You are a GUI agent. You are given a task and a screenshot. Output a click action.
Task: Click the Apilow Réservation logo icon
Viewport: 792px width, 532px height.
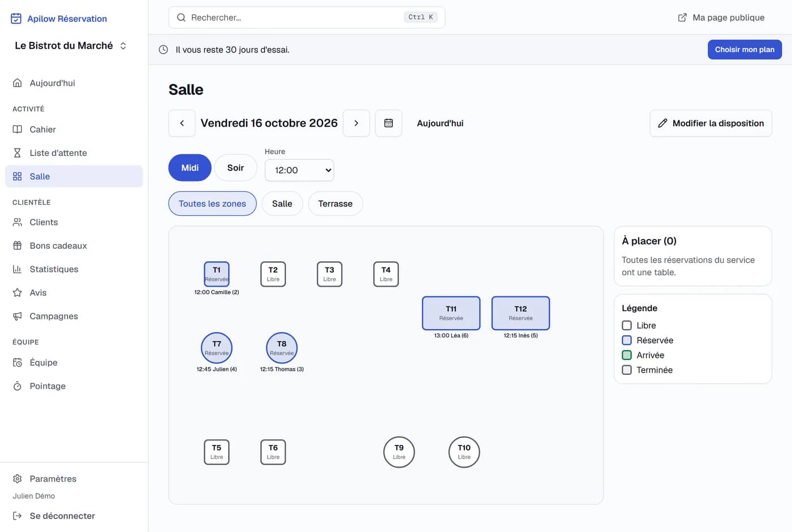[x=16, y=19]
